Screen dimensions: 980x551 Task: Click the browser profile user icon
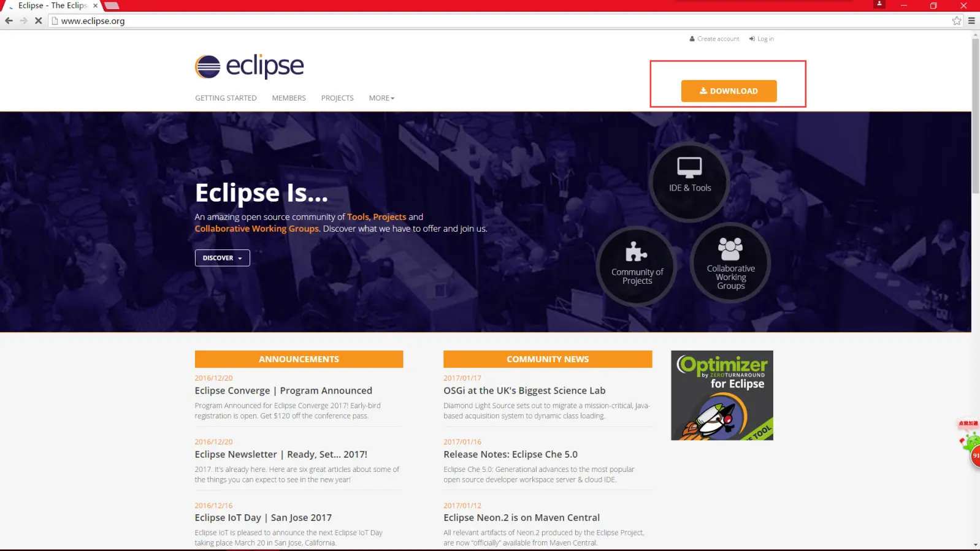tap(879, 4)
